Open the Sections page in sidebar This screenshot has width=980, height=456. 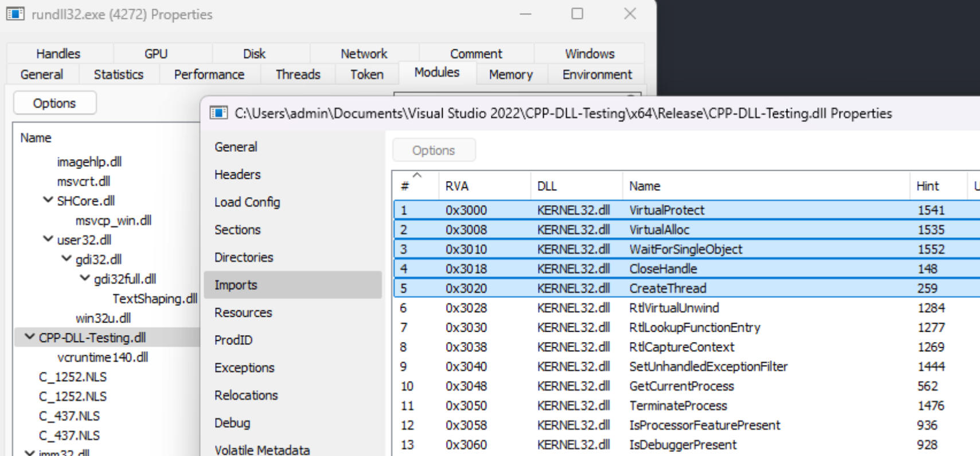pos(292,230)
